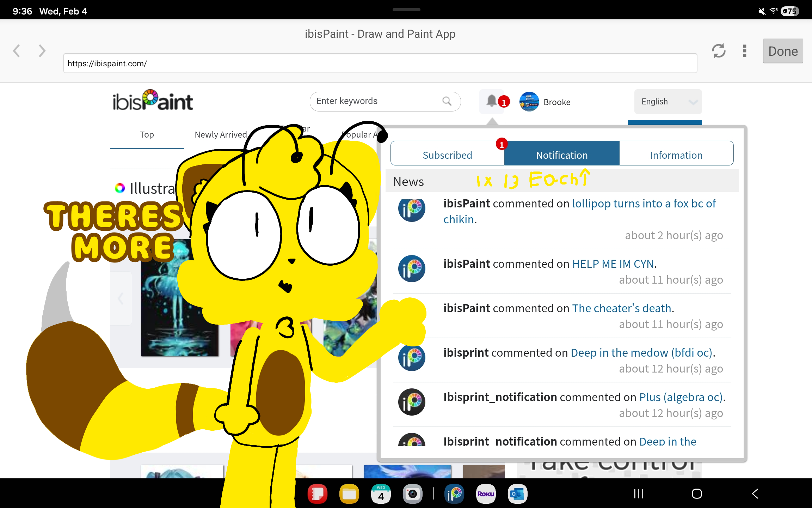This screenshot has height=508, width=812.
Task: Open the three-dot browser menu
Action: click(x=744, y=51)
